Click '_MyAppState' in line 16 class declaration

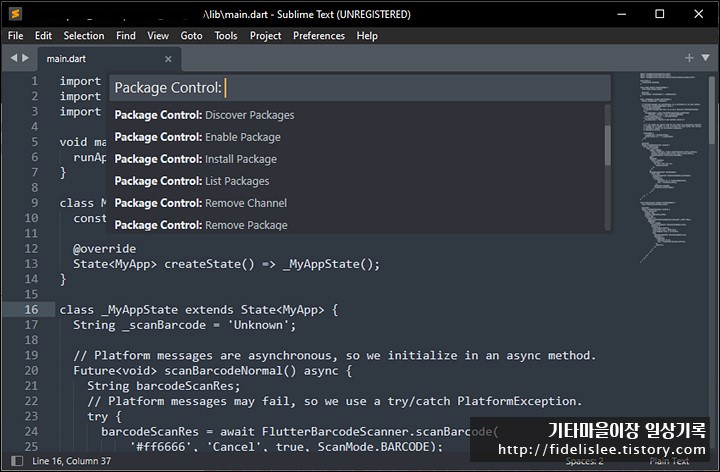click(x=140, y=310)
